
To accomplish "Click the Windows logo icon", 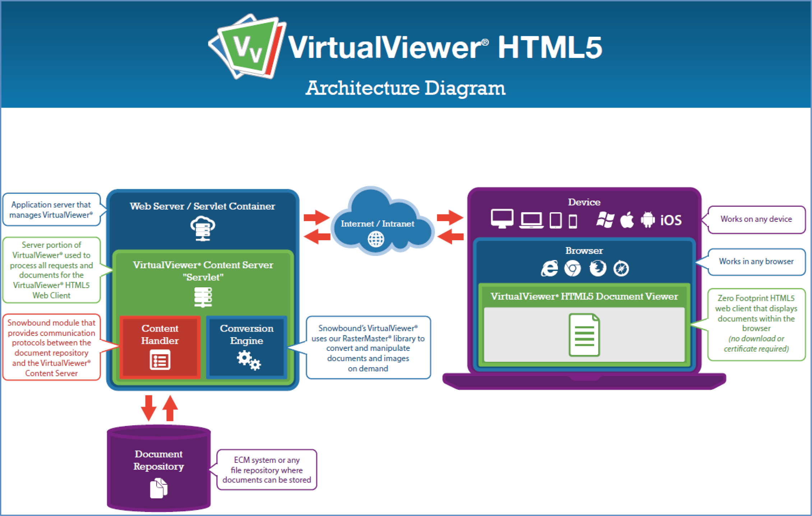I will click(605, 220).
